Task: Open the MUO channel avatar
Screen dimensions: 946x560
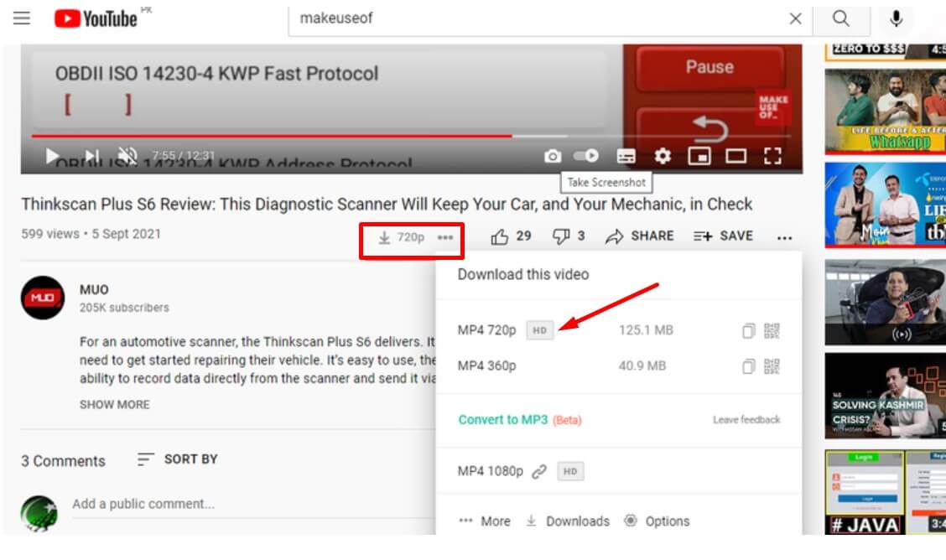Action: pyautogui.click(x=42, y=298)
